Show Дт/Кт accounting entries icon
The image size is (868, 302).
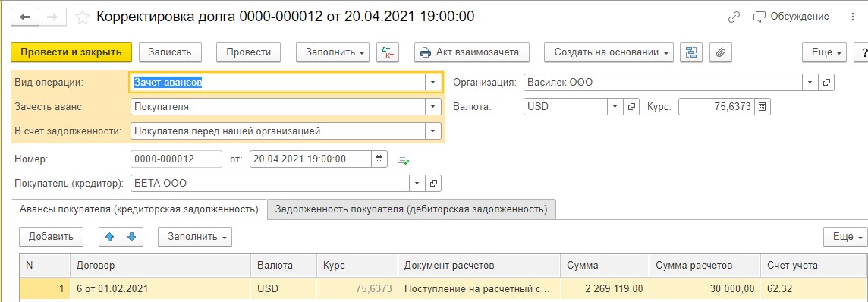[x=387, y=52]
